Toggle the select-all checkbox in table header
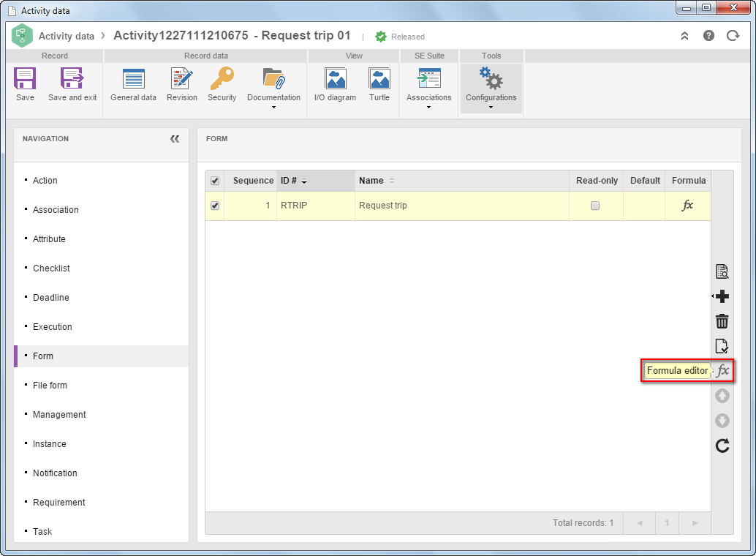The image size is (756, 556). pos(215,181)
